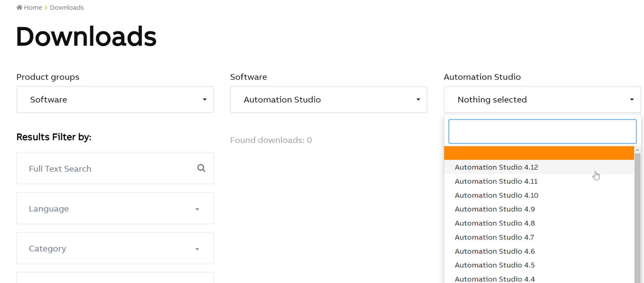Select Automation Studio 4.12
Screen dimensions: 644x283
tap(539, 167)
